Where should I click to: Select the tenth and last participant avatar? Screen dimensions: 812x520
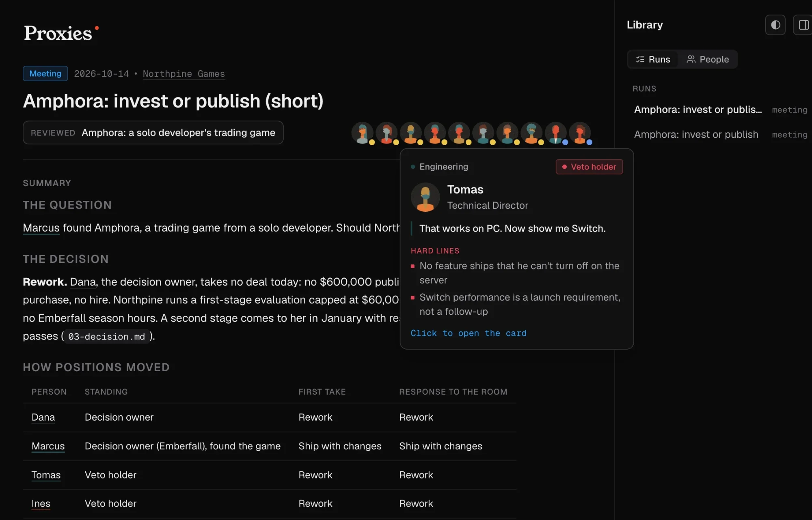[x=580, y=133]
